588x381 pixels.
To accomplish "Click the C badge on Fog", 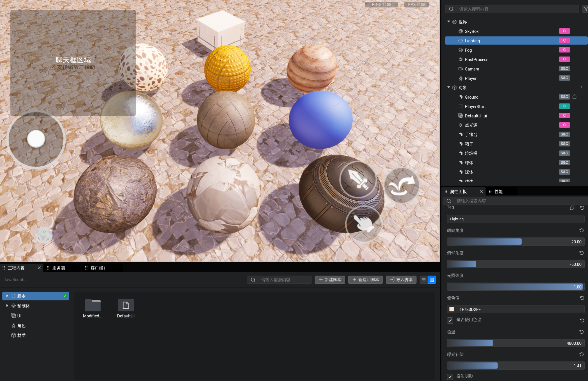I will coord(564,50).
